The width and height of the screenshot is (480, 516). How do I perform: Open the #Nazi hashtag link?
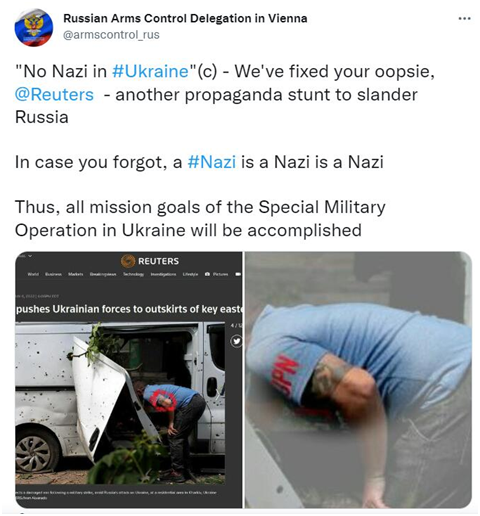coord(212,162)
